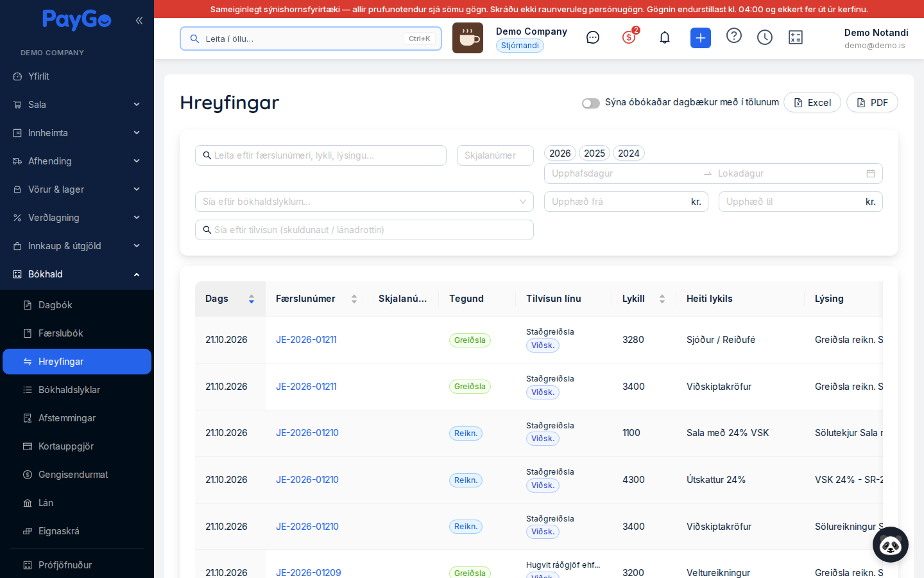Click the blue plus quick-create button
The width and height of the screenshot is (924, 578).
click(701, 38)
